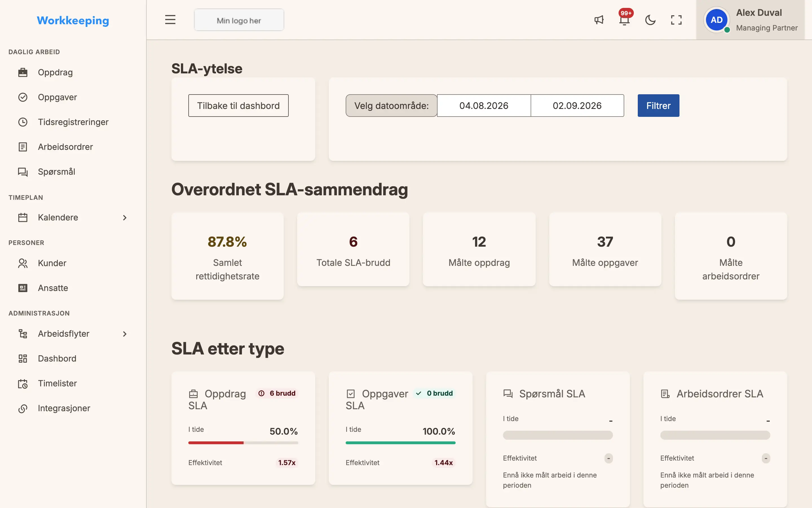Viewport: 812px width, 508px height.
Task: Click the Oppdrag briefcase icon in sidebar
Action: (23, 72)
